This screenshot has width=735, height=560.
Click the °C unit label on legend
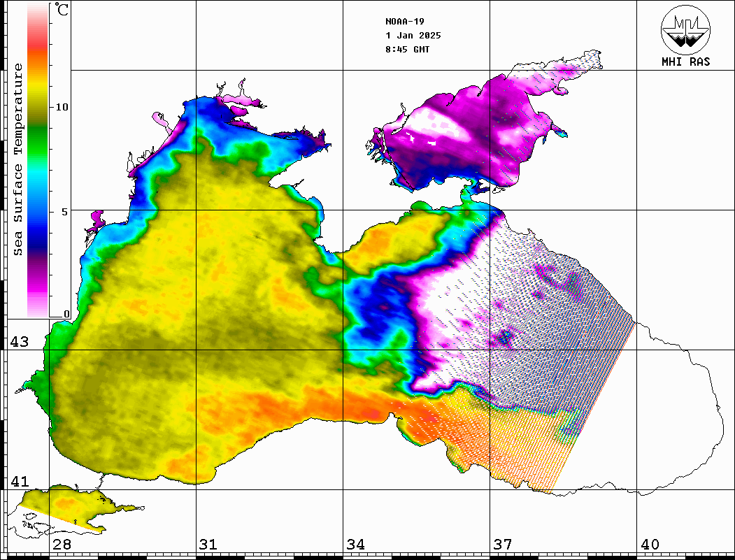tap(62, 9)
